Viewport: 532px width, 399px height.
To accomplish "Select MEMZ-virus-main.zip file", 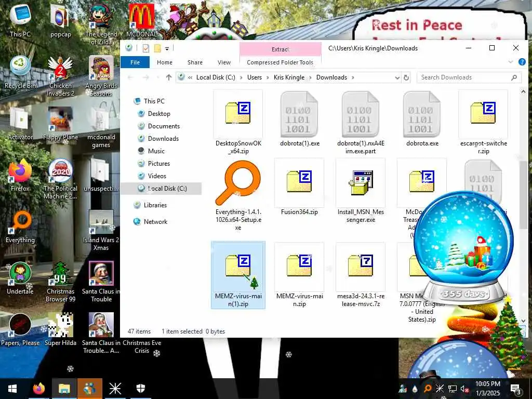I will [300, 275].
